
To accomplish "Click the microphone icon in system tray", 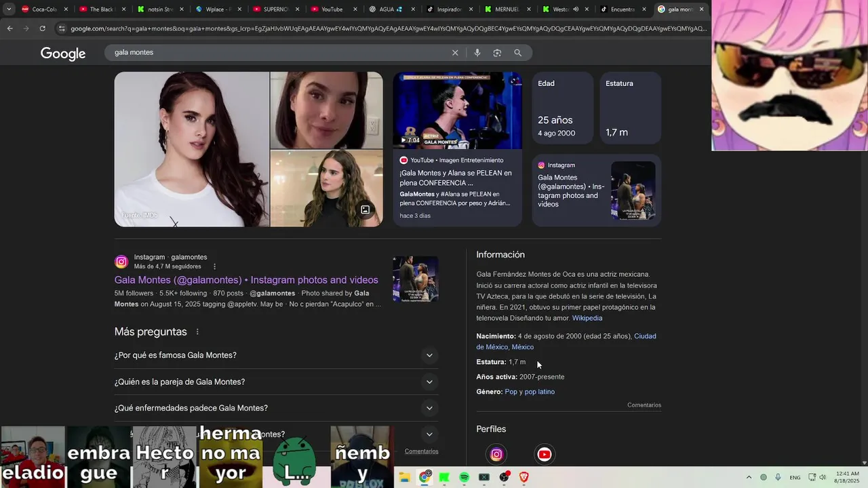I will [x=778, y=477].
